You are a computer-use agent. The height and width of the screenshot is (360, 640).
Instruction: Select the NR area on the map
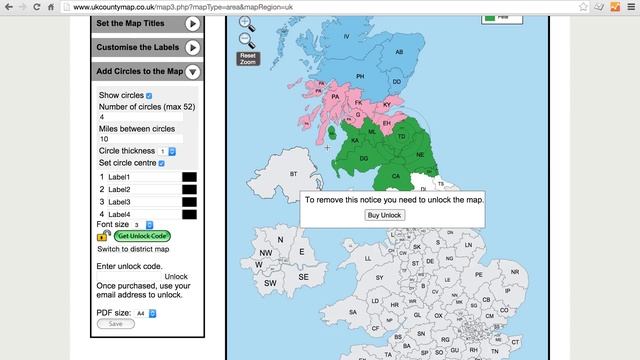coord(515,272)
